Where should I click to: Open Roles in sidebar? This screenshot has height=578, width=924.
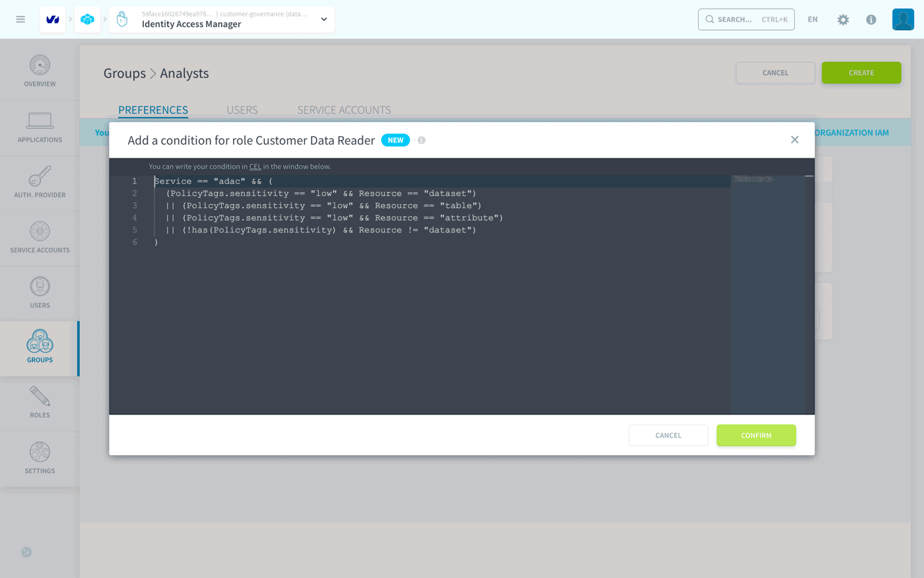40,404
